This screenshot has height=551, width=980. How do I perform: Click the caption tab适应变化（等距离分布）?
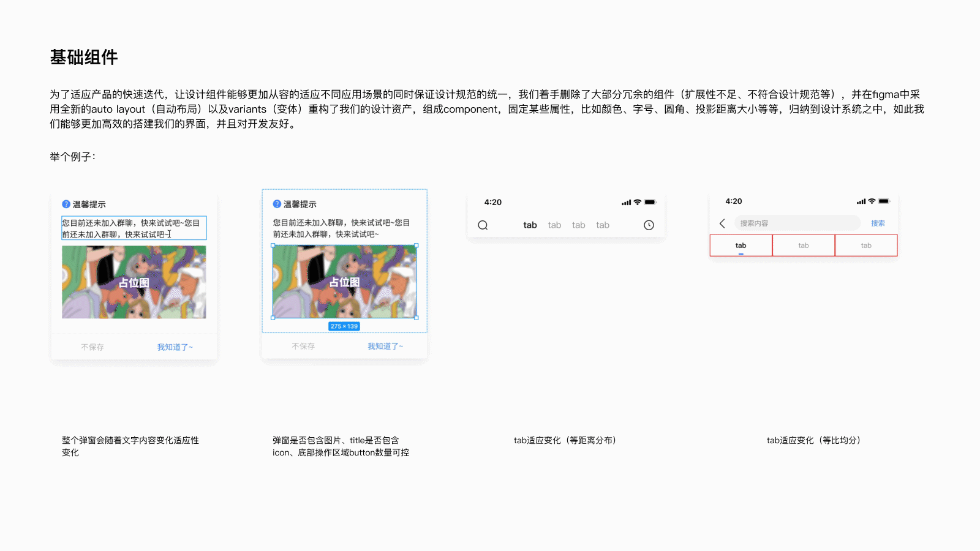(x=565, y=440)
